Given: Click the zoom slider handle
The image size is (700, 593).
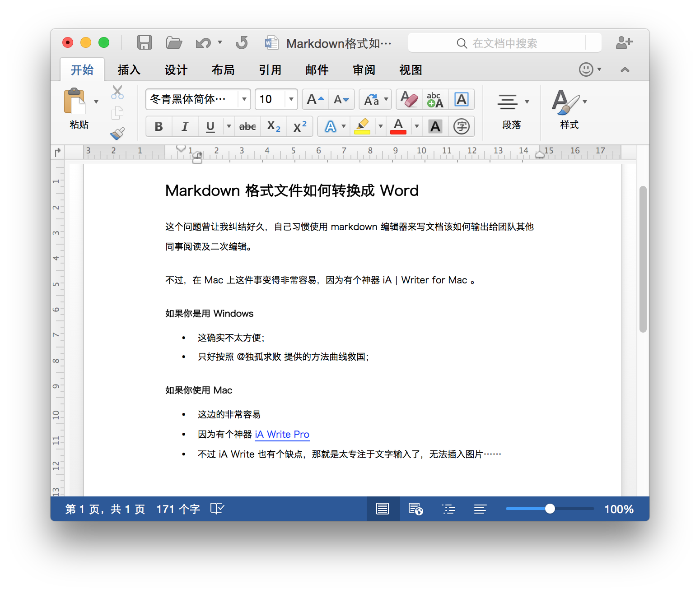Looking at the screenshot, I should [549, 509].
